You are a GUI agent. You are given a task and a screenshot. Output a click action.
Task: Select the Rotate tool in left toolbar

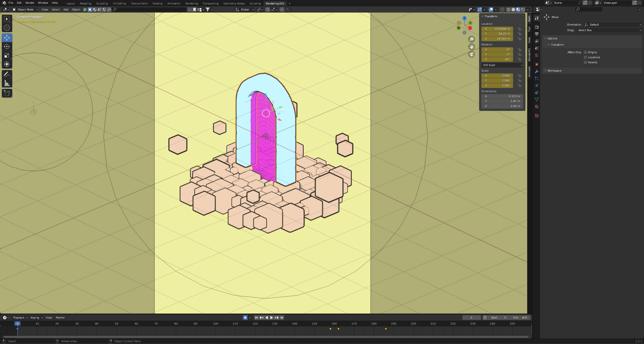pyautogui.click(x=7, y=47)
